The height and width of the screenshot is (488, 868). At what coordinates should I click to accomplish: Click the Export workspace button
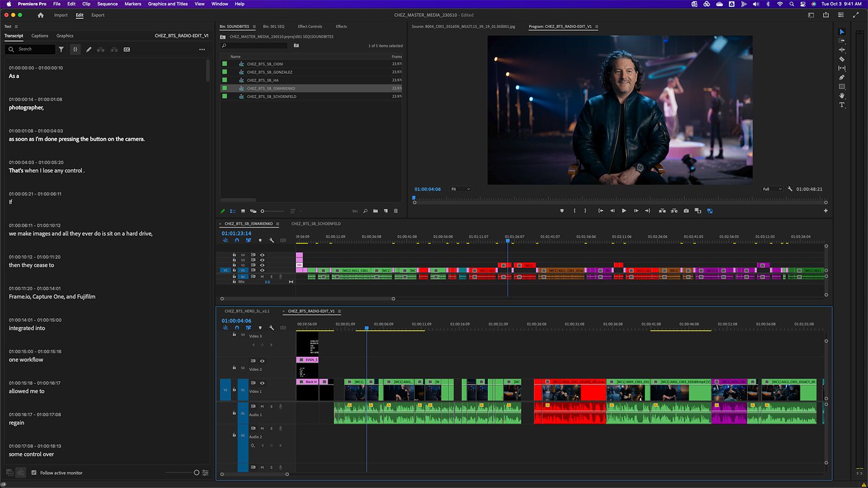[98, 15]
